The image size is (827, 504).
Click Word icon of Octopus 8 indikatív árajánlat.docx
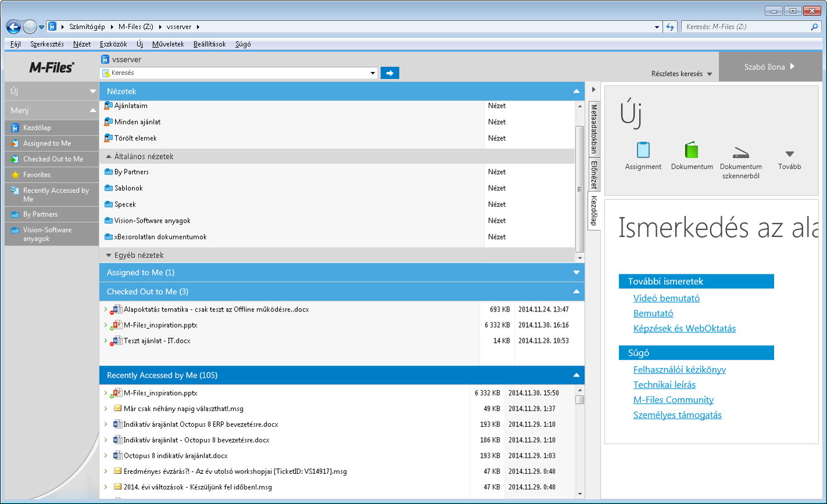pos(117,456)
